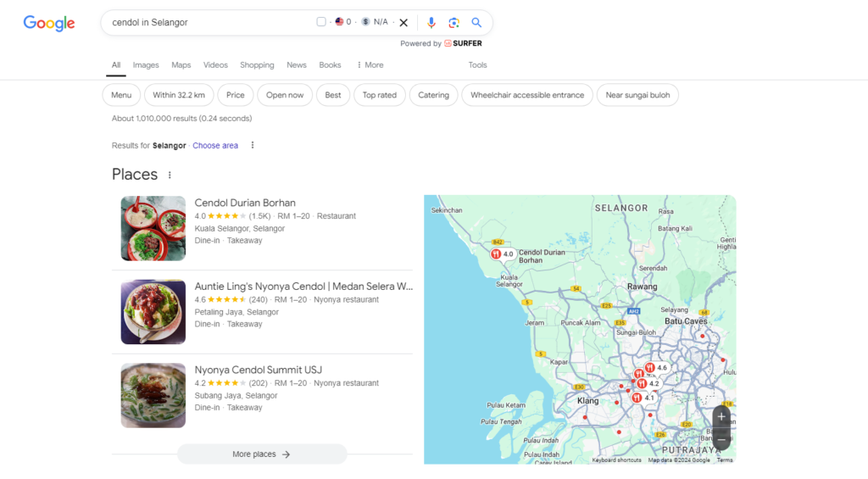Switch to the Shopping tab
The width and height of the screenshot is (868, 479).
click(x=257, y=64)
